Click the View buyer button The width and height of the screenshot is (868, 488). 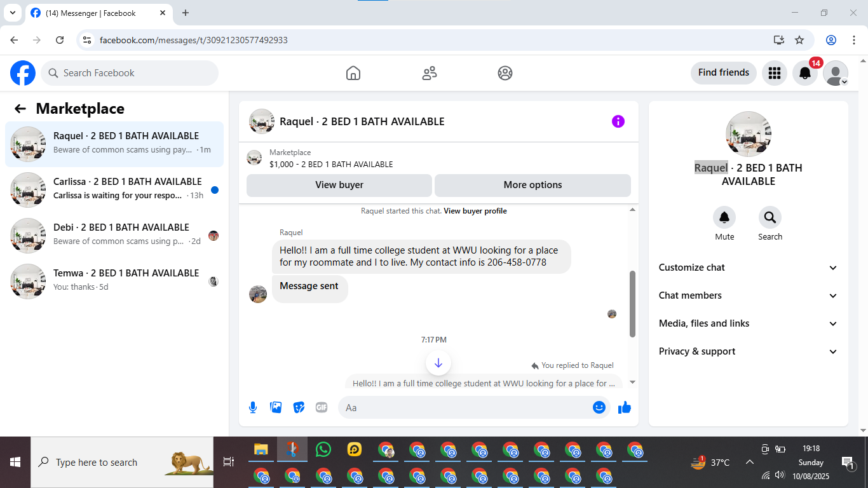point(339,185)
